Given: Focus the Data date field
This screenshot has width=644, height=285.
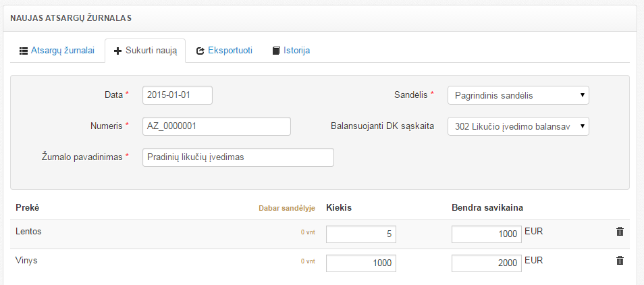Looking at the screenshot, I should 178,95.
